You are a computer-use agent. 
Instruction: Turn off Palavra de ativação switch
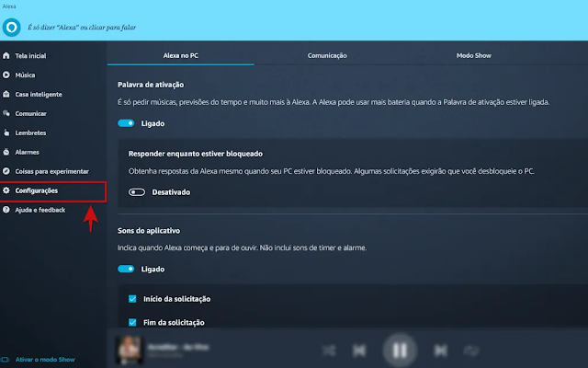[x=126, y=123]
